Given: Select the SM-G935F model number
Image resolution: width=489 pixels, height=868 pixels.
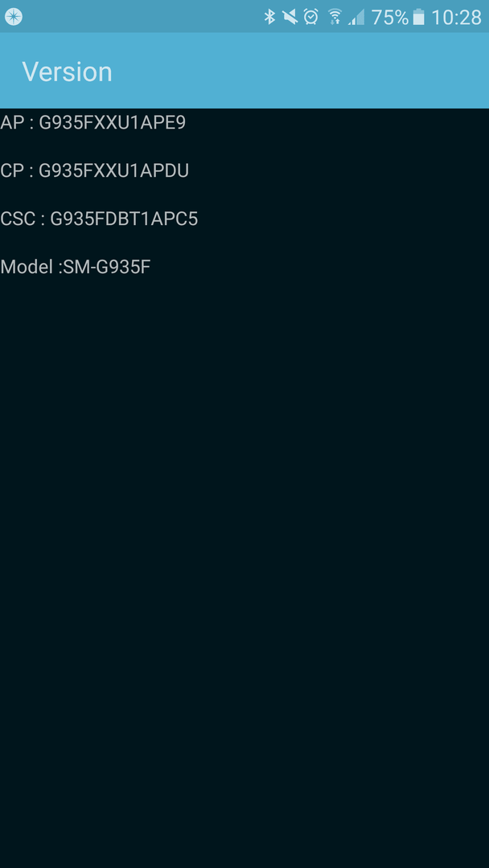Looking at the screenshot, I should pyautogui.click(x=106, y=267).
